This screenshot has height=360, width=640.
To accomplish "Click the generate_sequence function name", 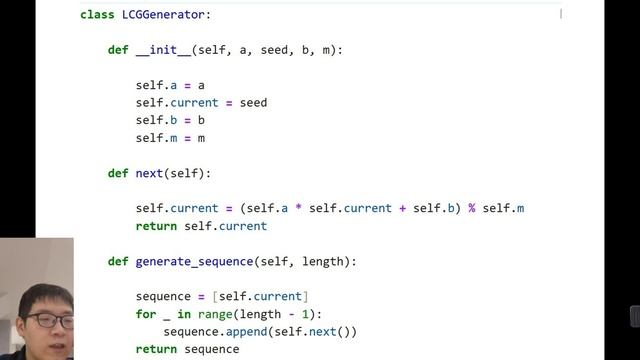I will [194, 262].
